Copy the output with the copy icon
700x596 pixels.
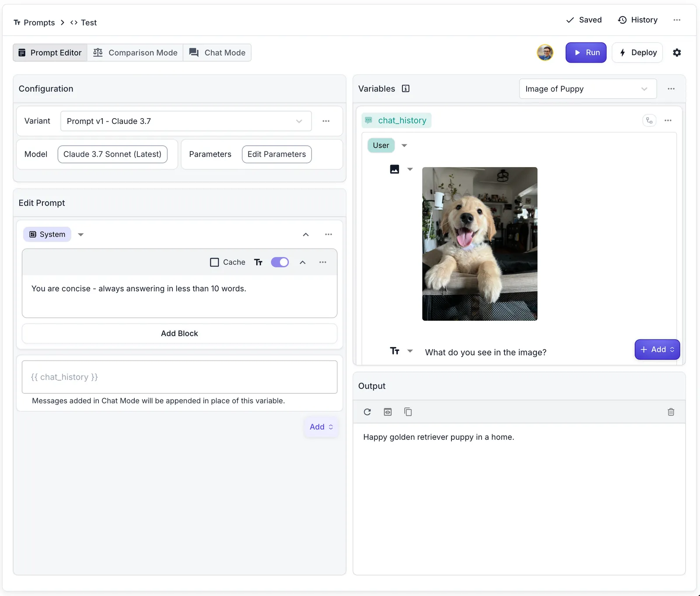coord(408,412)
